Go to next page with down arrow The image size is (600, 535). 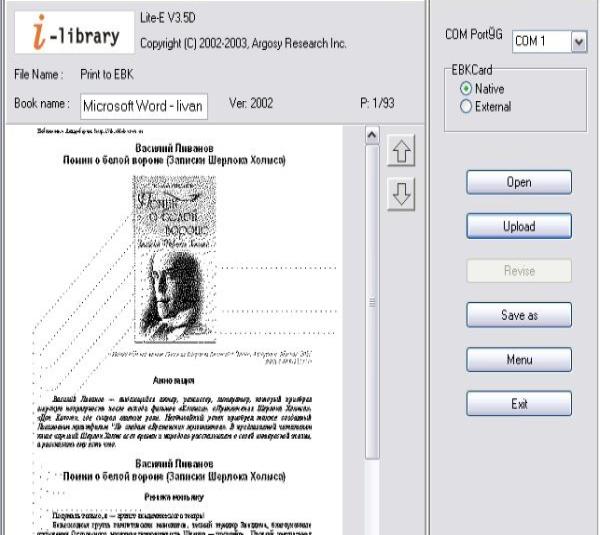click(401, 194)
